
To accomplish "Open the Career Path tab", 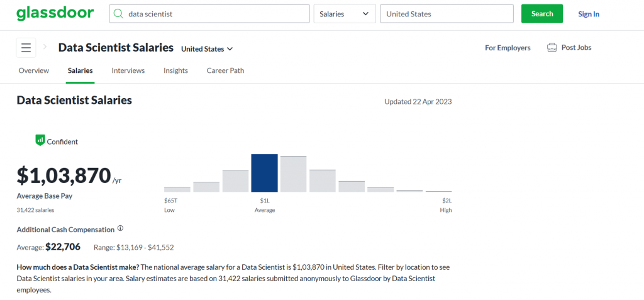I will pyautogui.click(x=226, y=70).
